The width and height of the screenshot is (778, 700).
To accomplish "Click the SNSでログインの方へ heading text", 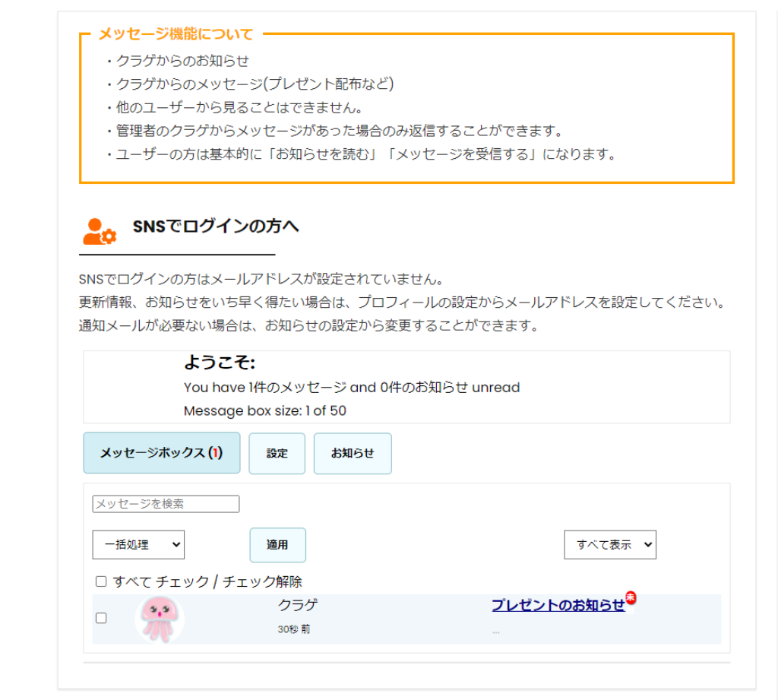I will (216, 226).
